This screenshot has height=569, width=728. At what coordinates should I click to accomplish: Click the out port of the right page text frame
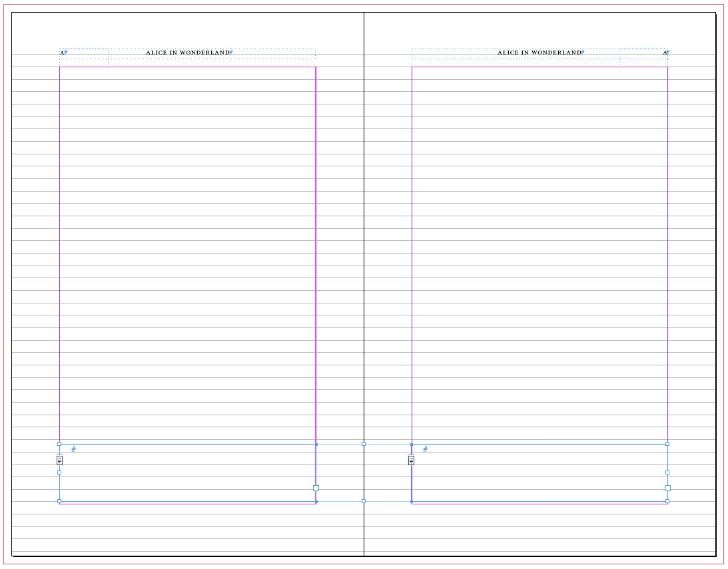(667, 488)
